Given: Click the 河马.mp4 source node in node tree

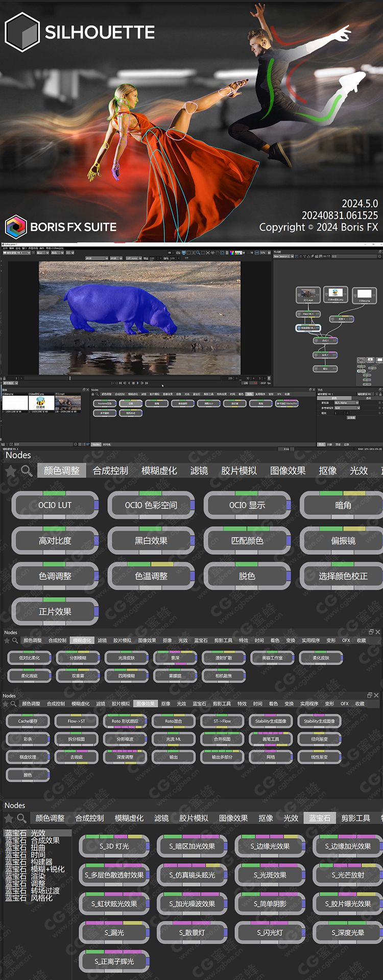Looking at the screenshot, I should point(308,295).
